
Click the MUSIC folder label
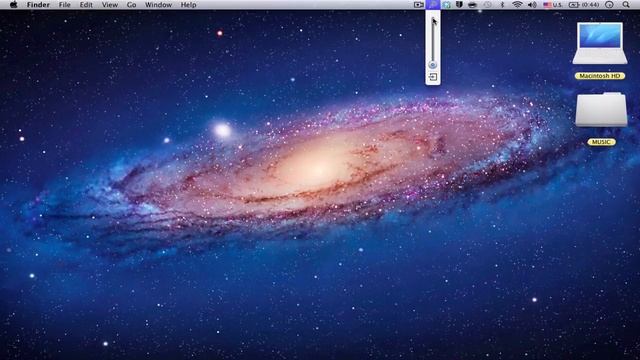[601, 142]
